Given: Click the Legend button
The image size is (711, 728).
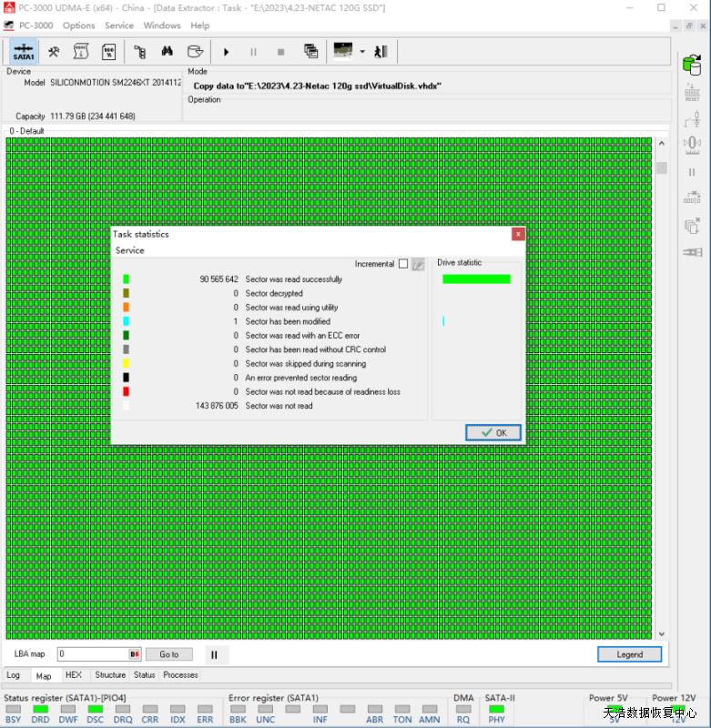Looking at the screenshot, I should point(629,654).
